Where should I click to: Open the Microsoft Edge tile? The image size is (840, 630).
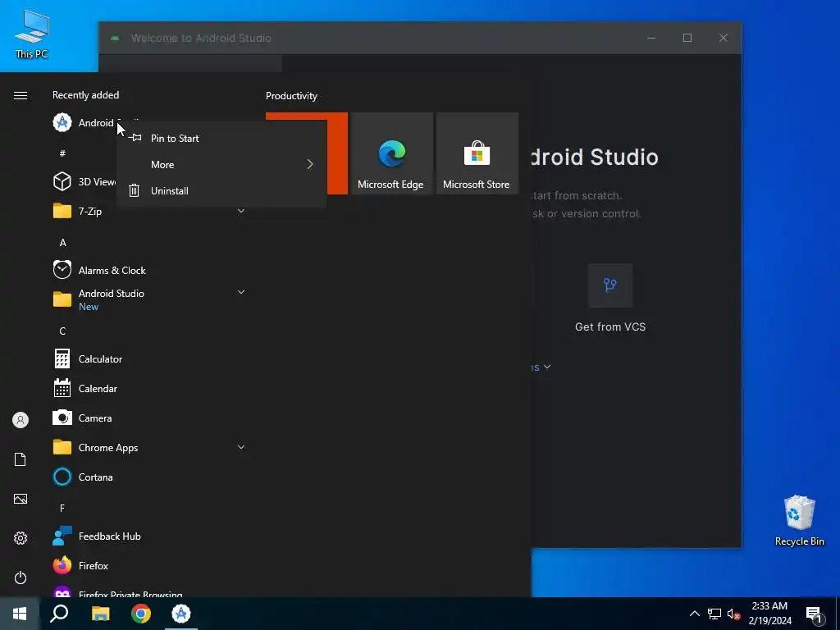(x=391, y=153)
